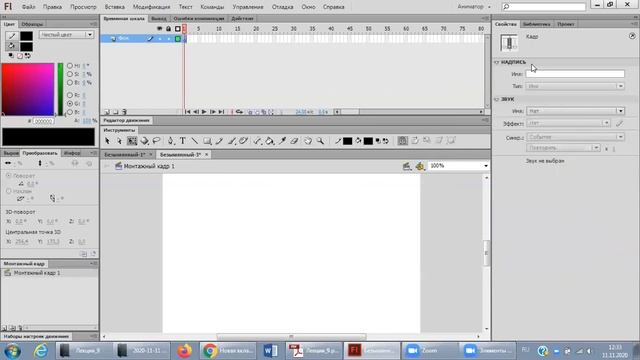This screenshot has height=360, width=640.
Task: Select the Line tool
Action: coord(195,141)
